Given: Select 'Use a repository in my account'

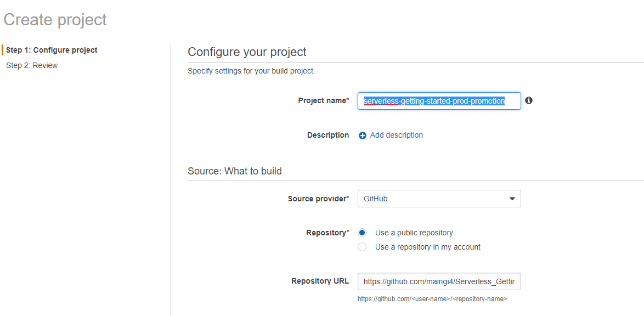Looking at the screenshot, I should point(362,247).
